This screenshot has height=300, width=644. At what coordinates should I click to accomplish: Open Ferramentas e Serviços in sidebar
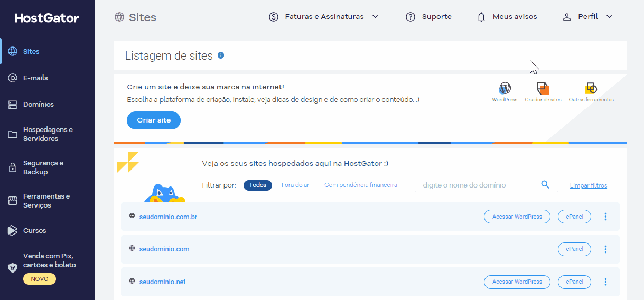[46, 201]
